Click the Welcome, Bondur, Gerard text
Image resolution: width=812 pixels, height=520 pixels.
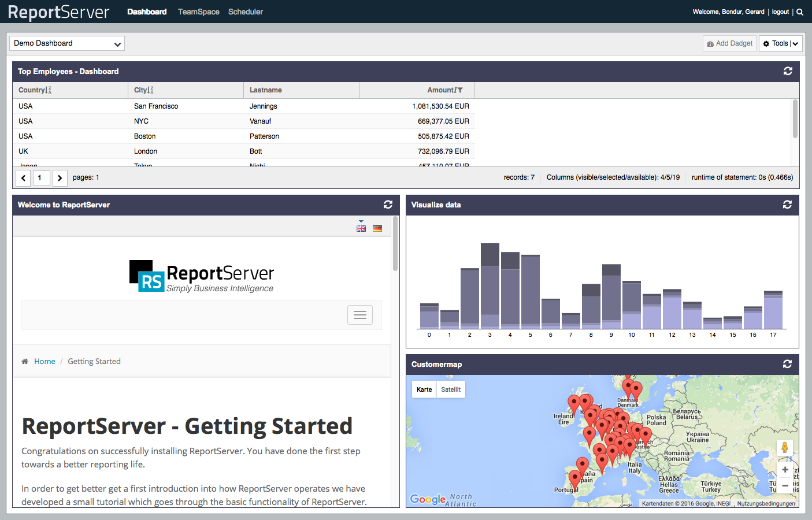728,12
